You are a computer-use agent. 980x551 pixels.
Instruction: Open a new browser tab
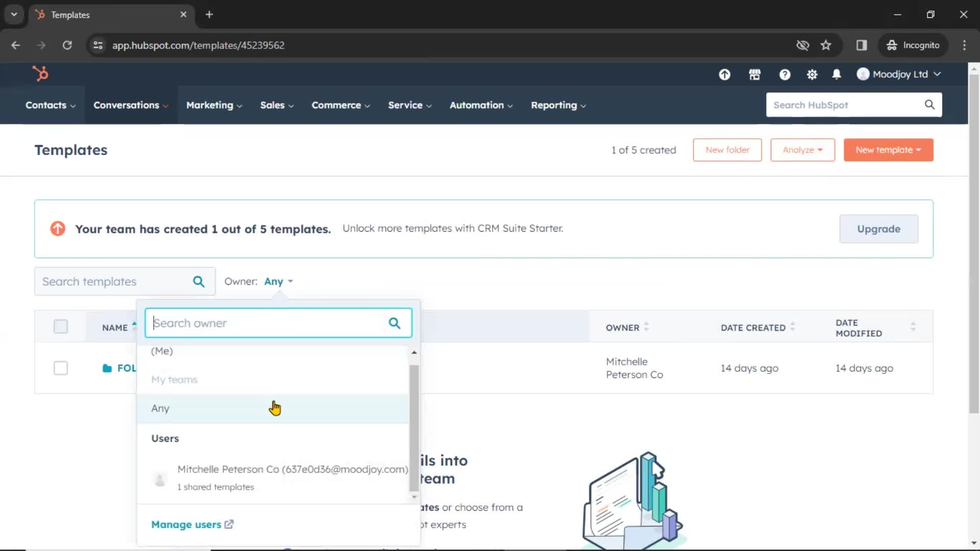209,14
